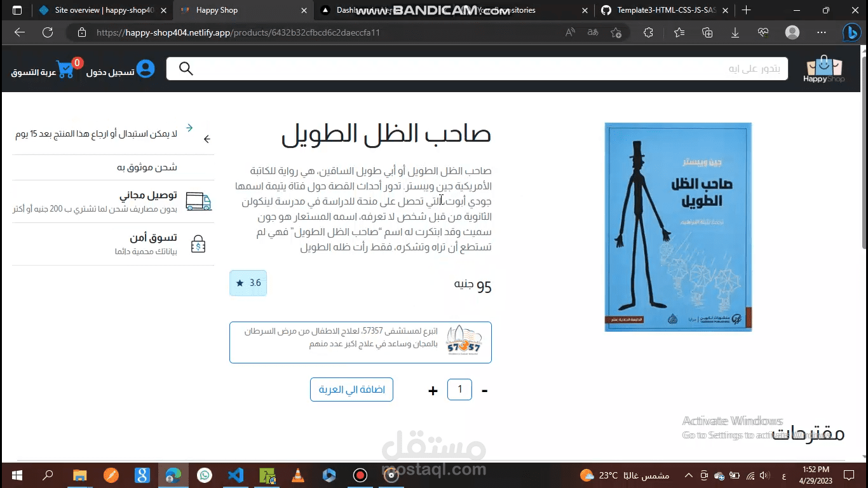Click the left arrow in the returns box
868x488 pixels.
[207, 139]
